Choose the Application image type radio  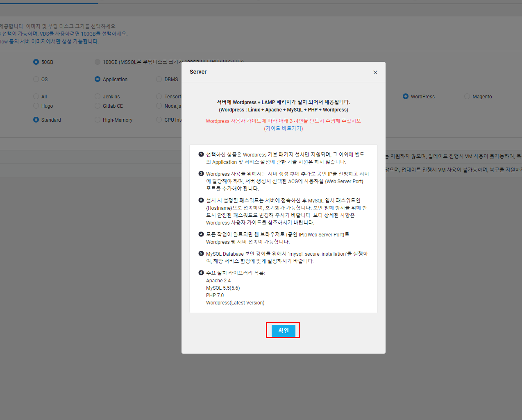(98, 79)
